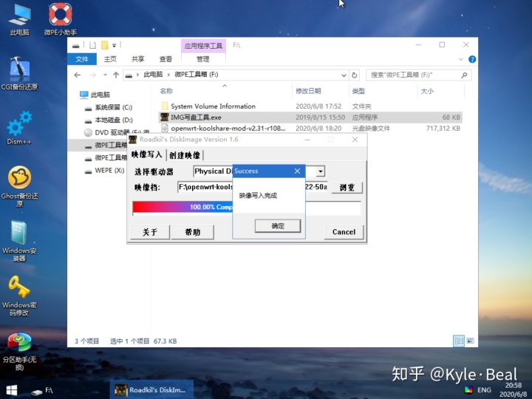
Task: Click 确定 in the Success dialog
Action: click(x=278, y=226)
